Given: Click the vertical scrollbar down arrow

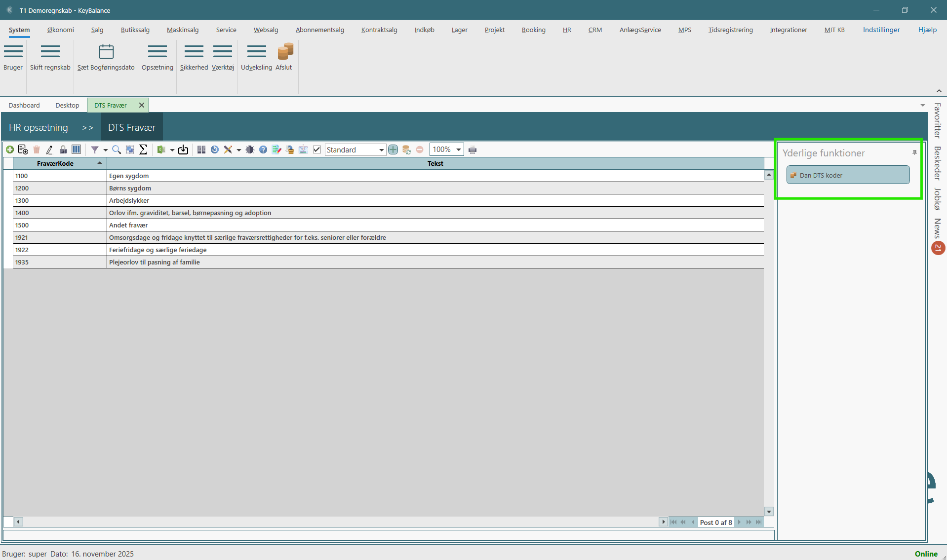Looking at the screenshot, I should coord(769,512).
